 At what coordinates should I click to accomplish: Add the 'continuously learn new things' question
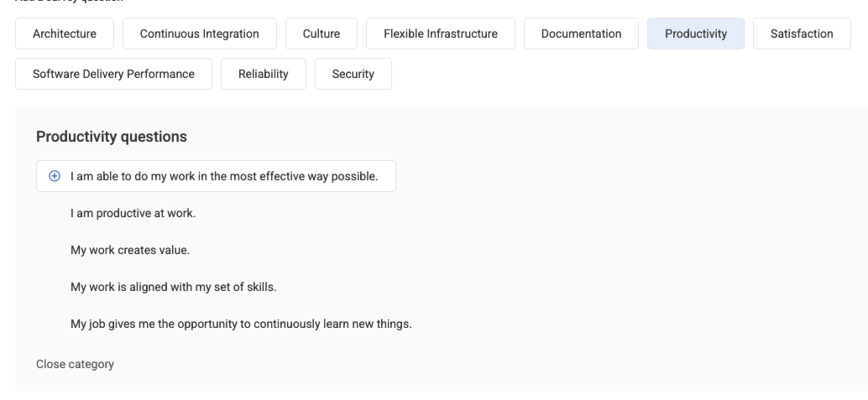pyautogui.click(x=241, y=325)
